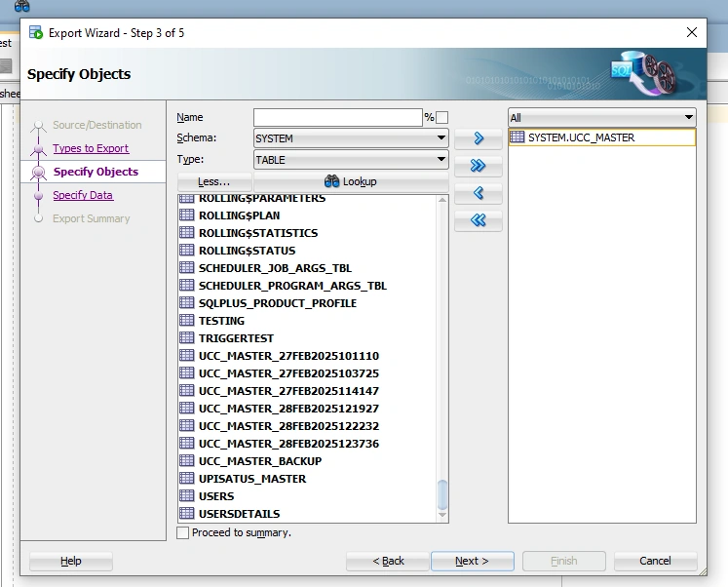This screenshot has height=587, width=728.
Task: Go to the Types to Export step
Action: 91,148
